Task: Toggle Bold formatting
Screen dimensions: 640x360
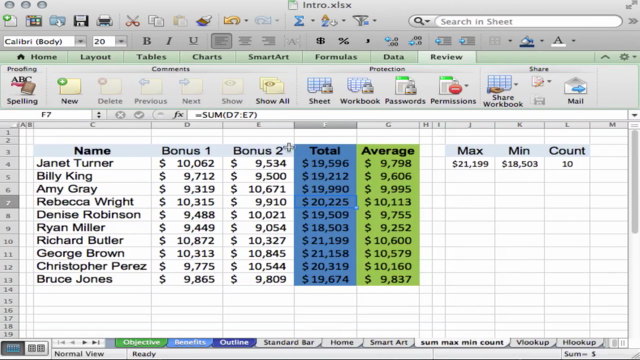Action: pos(147,41)
